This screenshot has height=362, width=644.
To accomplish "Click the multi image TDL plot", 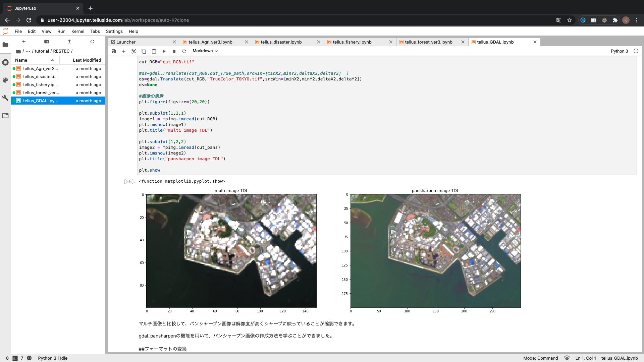I will [x=231, y=251].
